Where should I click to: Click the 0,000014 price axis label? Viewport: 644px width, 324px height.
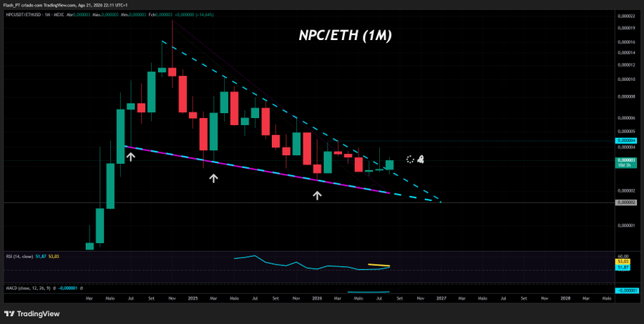[626, 52]
